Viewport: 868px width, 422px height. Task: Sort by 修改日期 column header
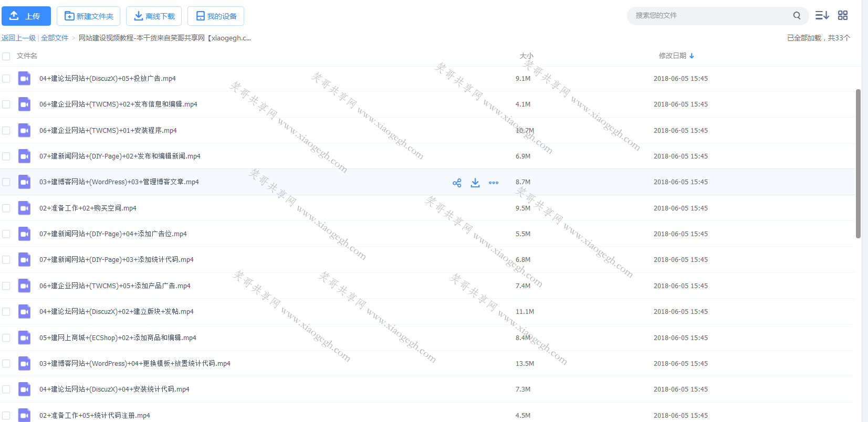pyautogui.click(x=676, y=56)
